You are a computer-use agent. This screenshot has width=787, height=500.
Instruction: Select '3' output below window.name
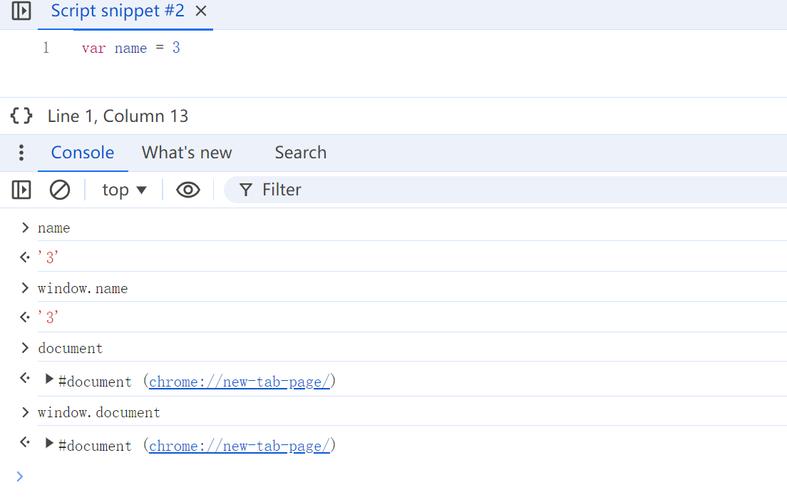[48, 317]
